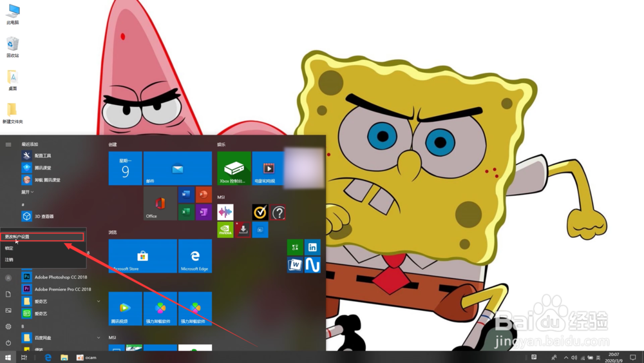Screen dimensions: 644x363
Task: Open Edge browser from taskbar
Action: [48, 357]
